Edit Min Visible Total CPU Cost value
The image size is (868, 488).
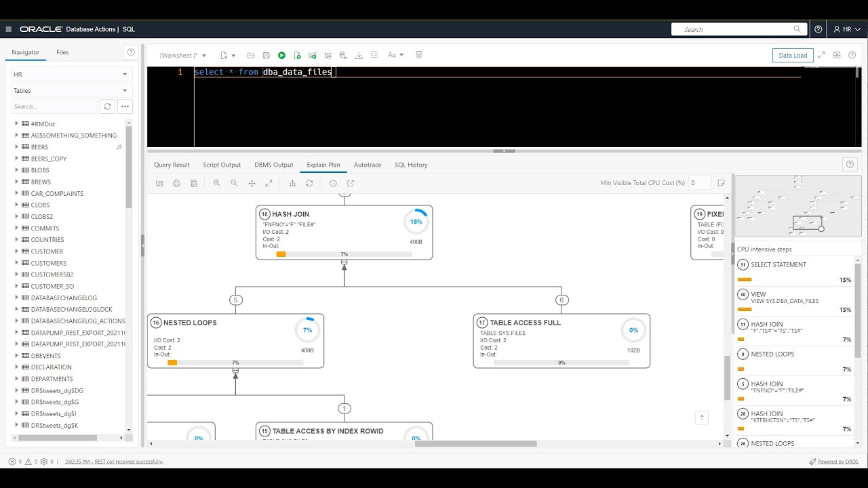click(x=700, y=183)
